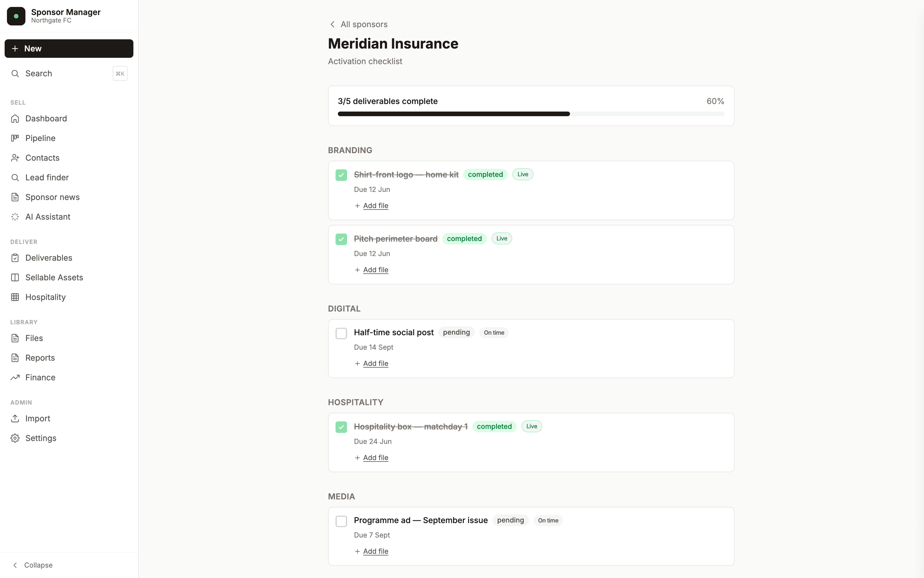Click the pending badge on Half-time social post
This screenshot has width=924, height=578.
point(456,333)
